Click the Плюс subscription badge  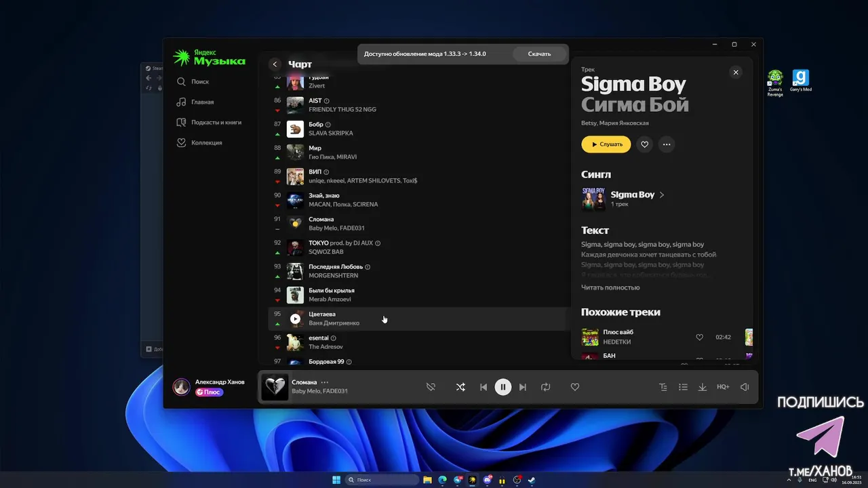210,392
